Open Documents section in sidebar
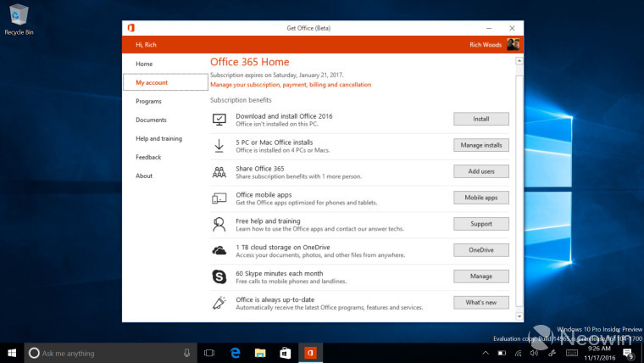 coord(151,120)
